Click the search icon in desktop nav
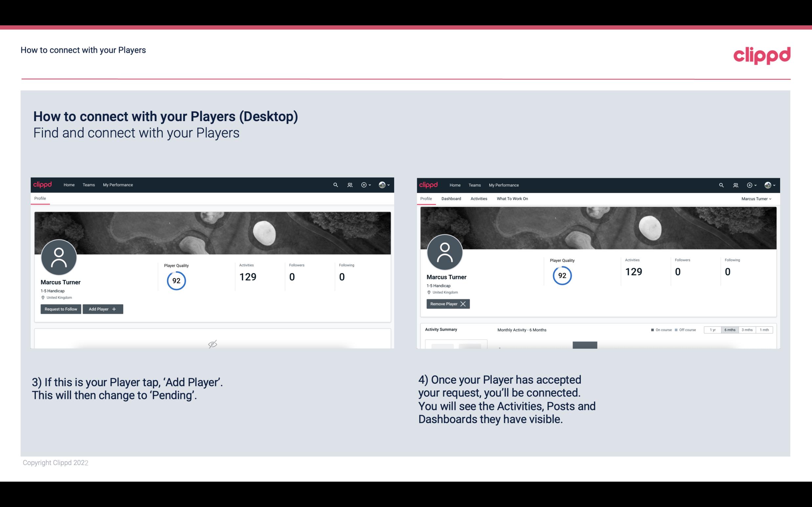This screenshot has height=507, width=812. (335, 184)
